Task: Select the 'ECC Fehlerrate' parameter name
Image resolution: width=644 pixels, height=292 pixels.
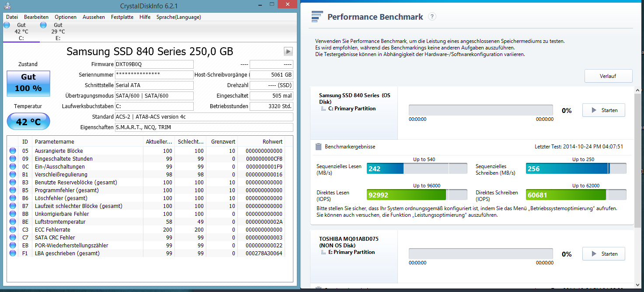Action: point(52,230)
